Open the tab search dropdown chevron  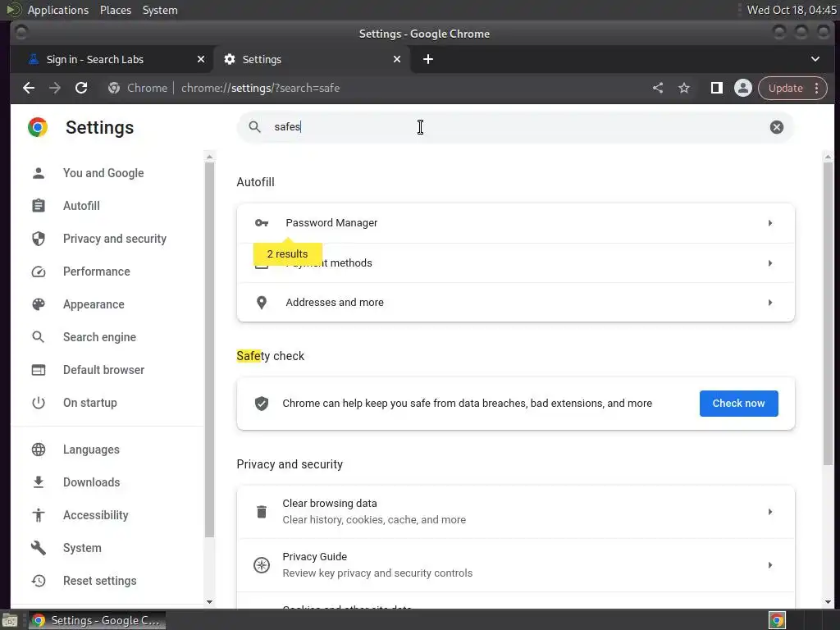point(815,59)
